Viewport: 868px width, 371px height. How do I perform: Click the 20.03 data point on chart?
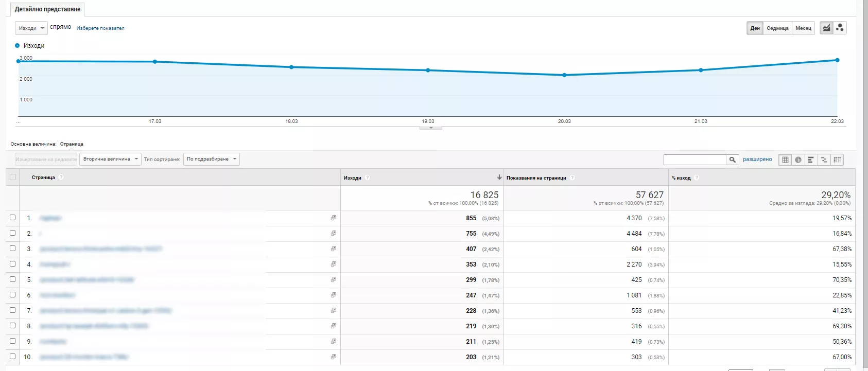coord(564,75)
